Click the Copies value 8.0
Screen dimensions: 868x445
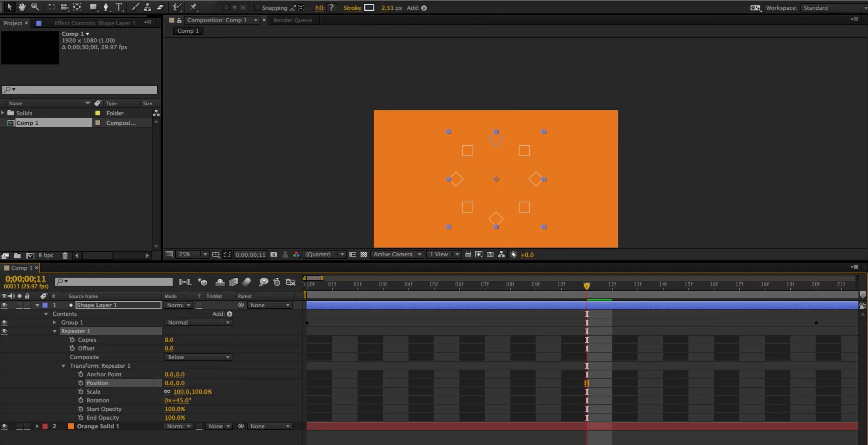click(169, 340)
